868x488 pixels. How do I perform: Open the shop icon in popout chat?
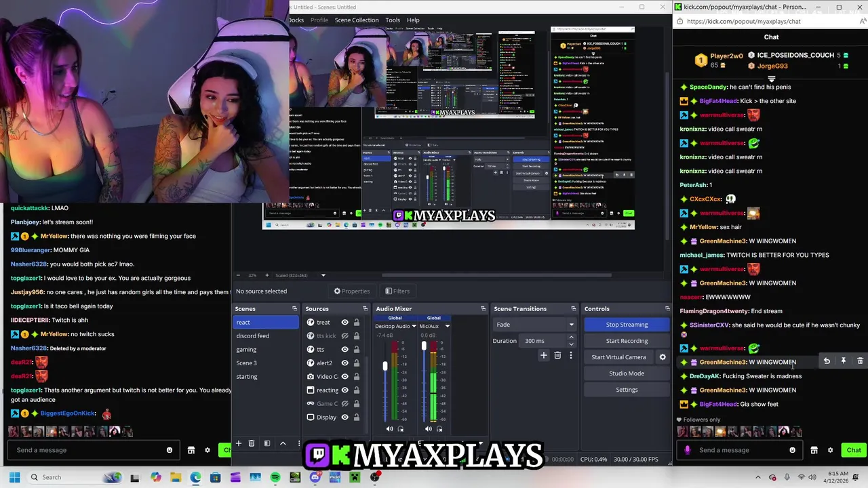[x=814, y=450]
